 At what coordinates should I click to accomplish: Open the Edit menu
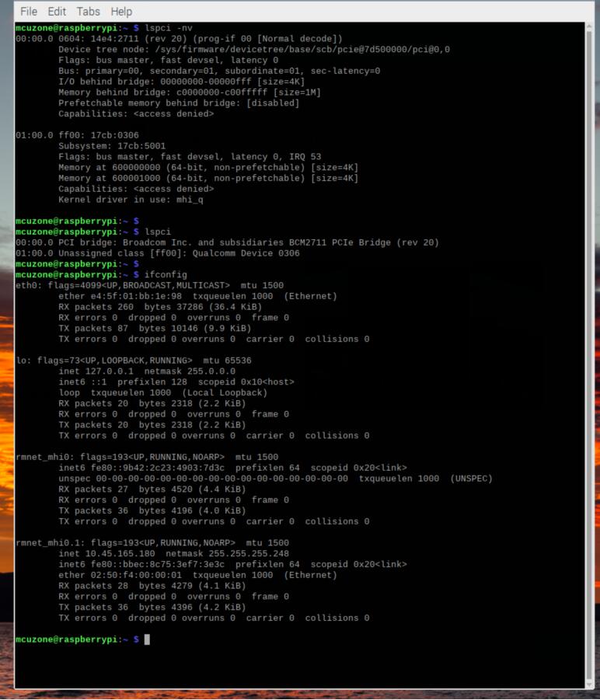coord(57,11)
